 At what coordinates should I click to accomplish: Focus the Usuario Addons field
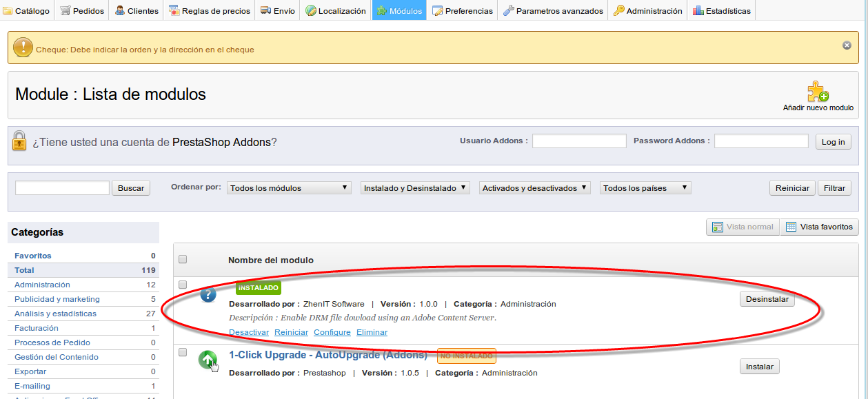click(579, 141)
